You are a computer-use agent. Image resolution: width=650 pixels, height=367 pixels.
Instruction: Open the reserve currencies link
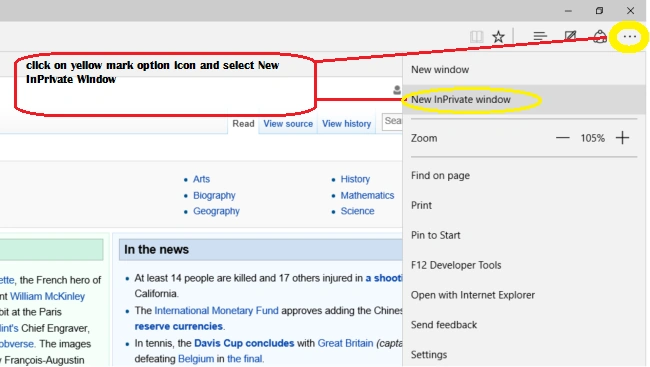(178, 326)
